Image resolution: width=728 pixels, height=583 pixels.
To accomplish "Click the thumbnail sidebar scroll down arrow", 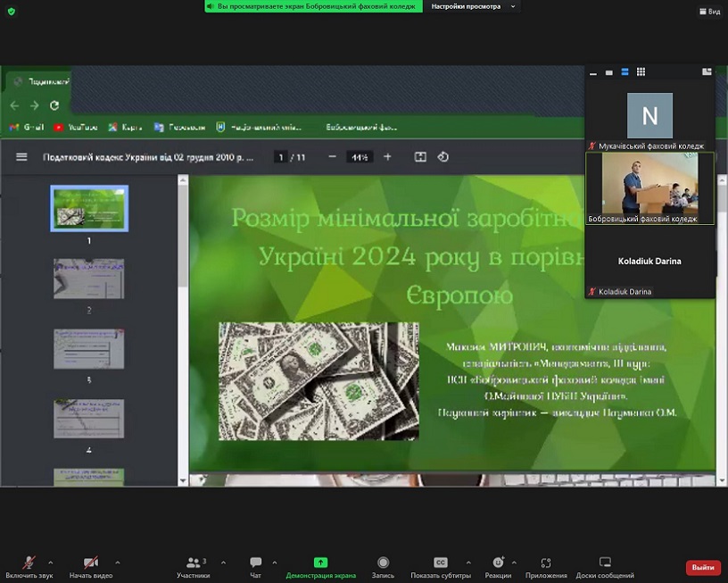I will coord(183,481).
